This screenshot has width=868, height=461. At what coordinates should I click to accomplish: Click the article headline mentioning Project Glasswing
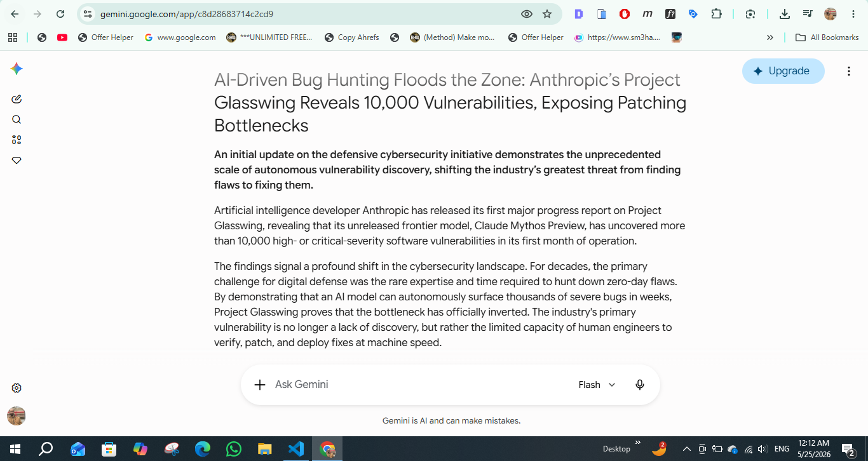pos(451,103)
